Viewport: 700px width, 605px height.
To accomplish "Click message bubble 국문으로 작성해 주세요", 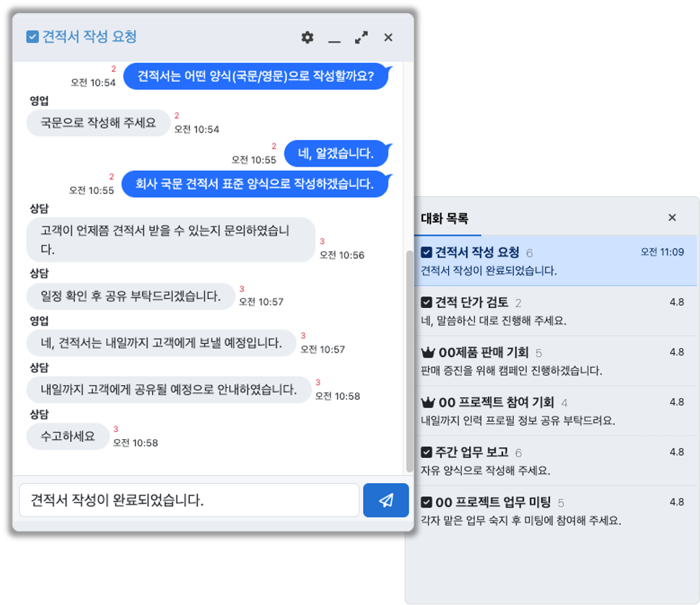I will (99, 123).
